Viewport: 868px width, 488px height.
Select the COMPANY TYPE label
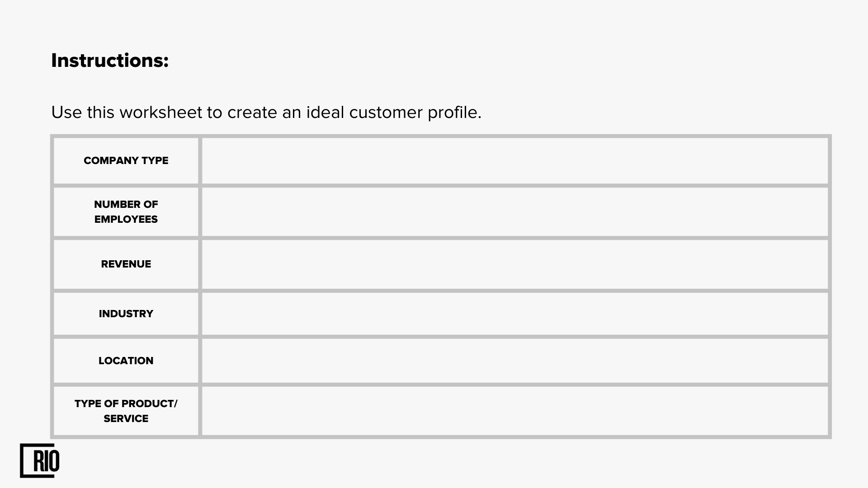click(126, 161)
